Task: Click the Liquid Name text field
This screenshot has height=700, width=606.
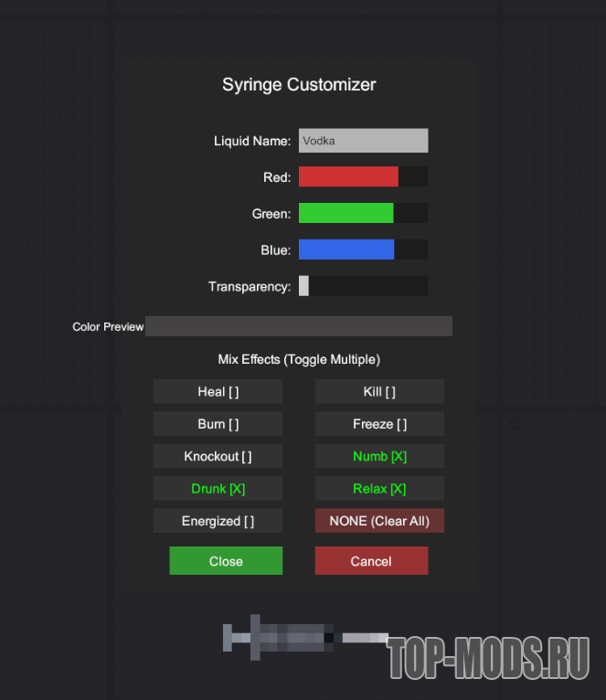Action: click(363, 141)
